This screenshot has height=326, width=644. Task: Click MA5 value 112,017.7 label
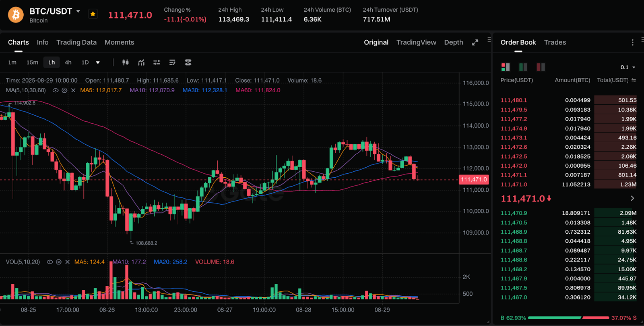(x=101, y=90)
